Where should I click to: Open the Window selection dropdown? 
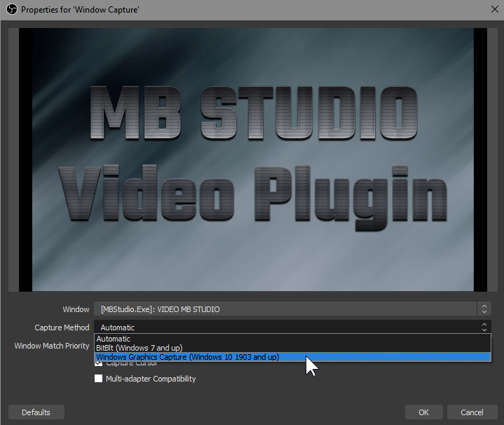pyautogui.click(x=292, y=309)
